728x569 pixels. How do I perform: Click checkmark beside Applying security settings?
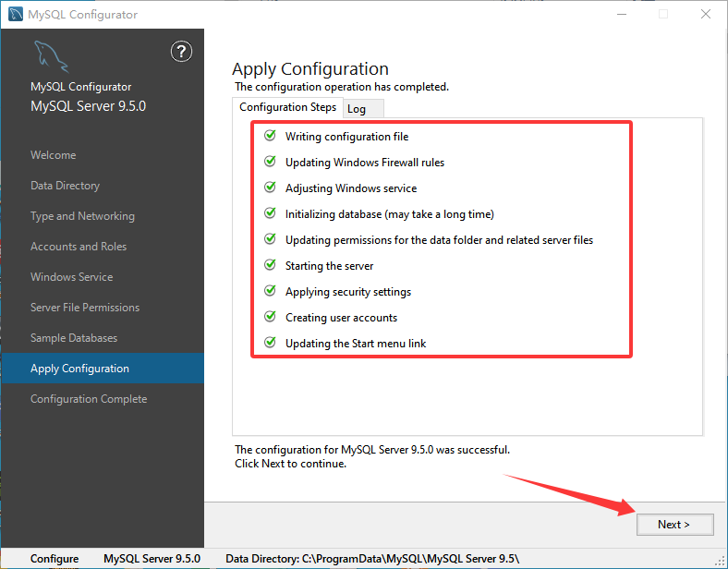coord(270,291)
